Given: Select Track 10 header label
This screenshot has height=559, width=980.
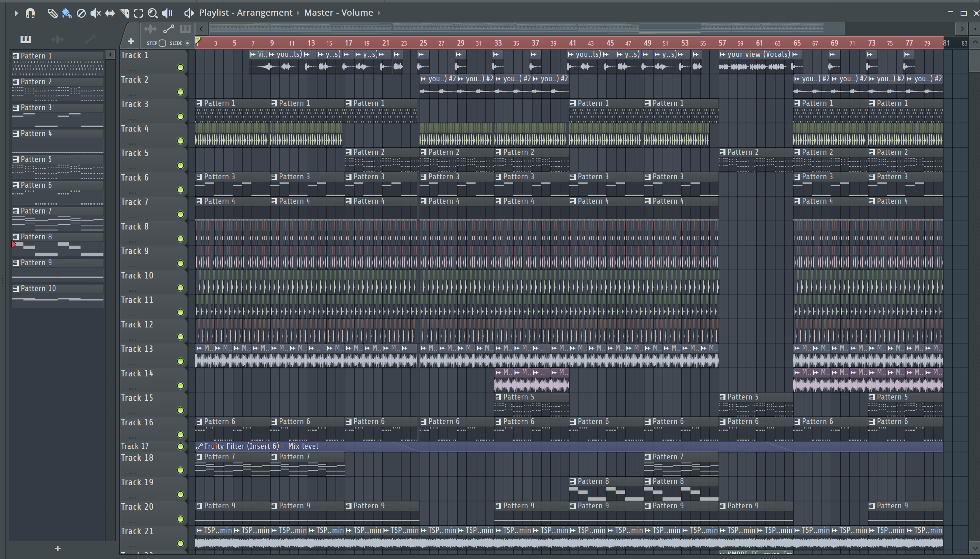Looking at the screenshot, I should (x=137, y=275).
